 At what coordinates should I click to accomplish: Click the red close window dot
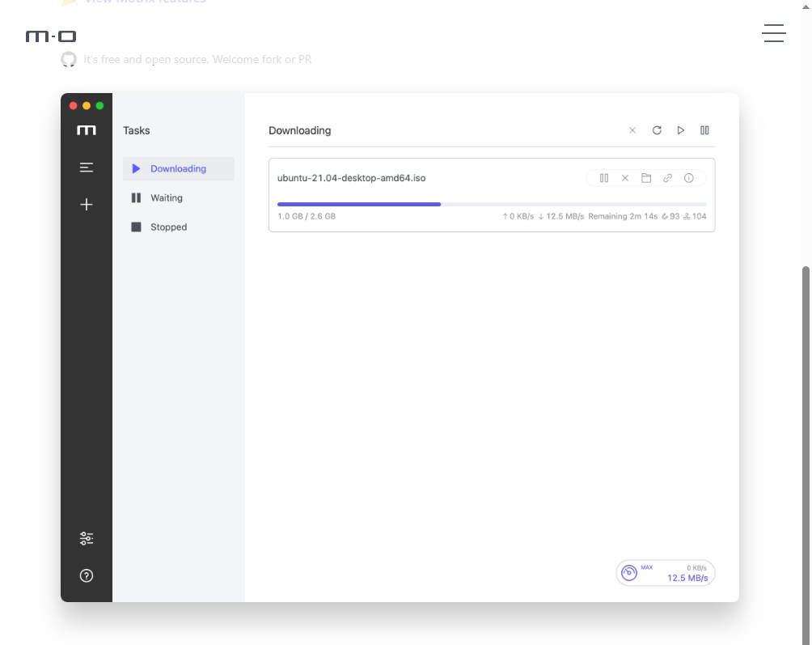[x=73, y=106]
